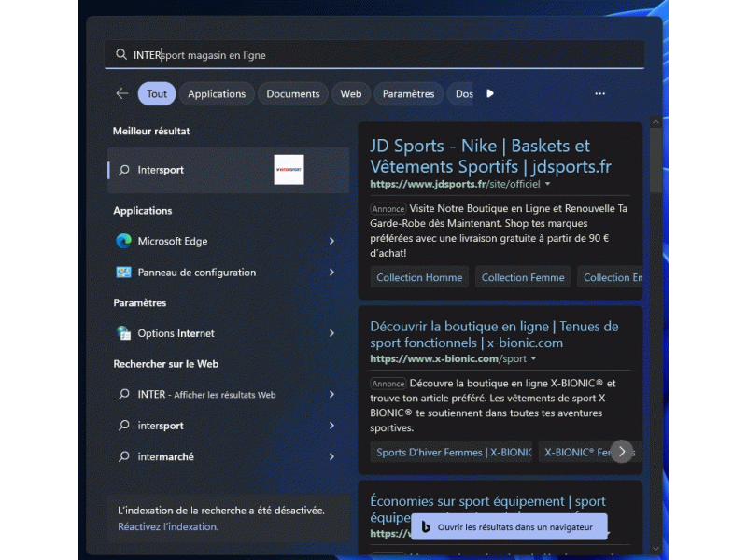The width and height of the screenshot is (747, 560).
Task: Open the Microsoft Edge result row
Action: coord(228,241)
